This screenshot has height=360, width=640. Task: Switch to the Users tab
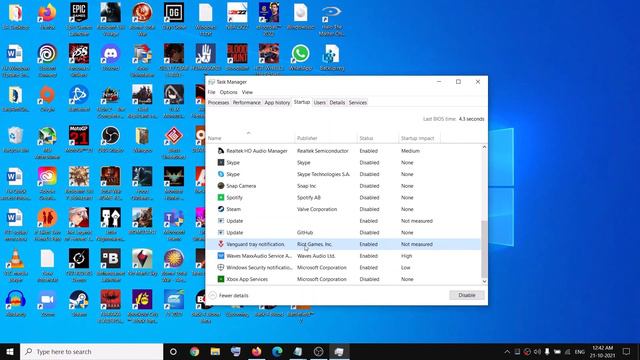click(320, 102)
